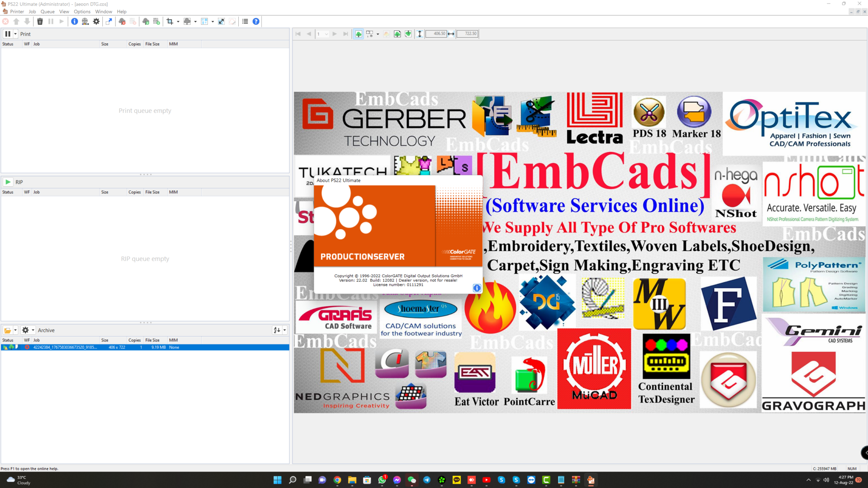Expand the Archive sort order dropdown
The image size is (868, 488).
pos(285,330)
